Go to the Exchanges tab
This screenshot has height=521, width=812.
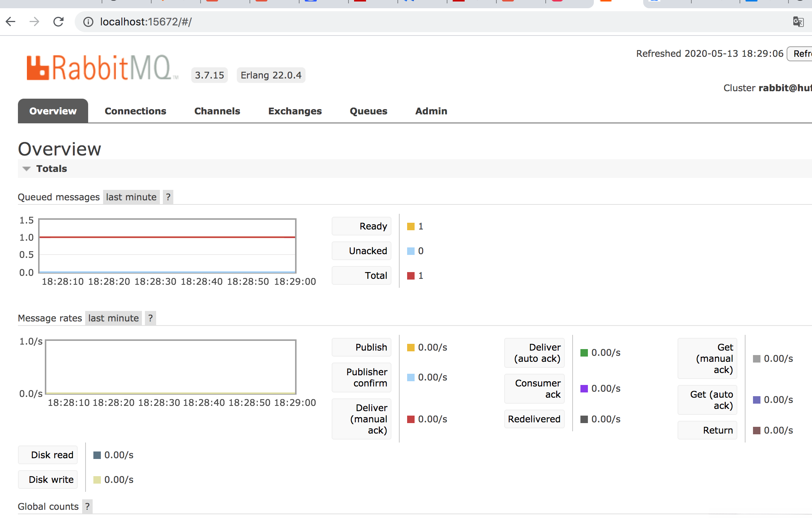295,111
